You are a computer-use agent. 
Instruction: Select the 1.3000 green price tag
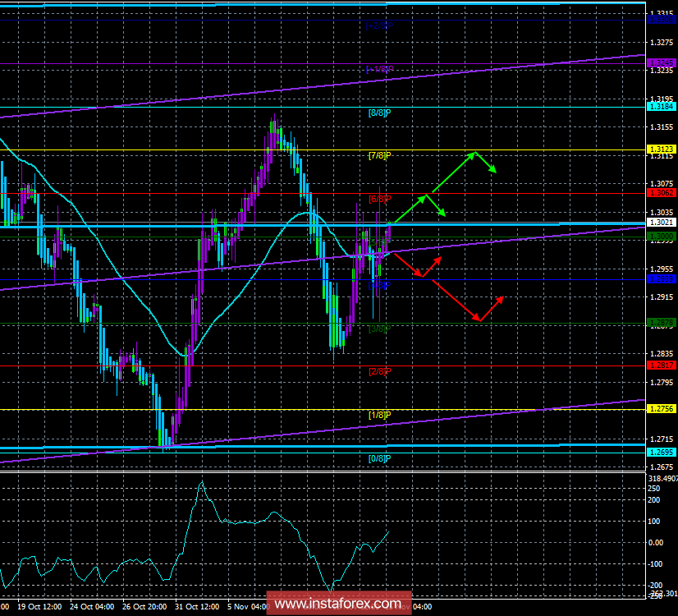[661, 237]
